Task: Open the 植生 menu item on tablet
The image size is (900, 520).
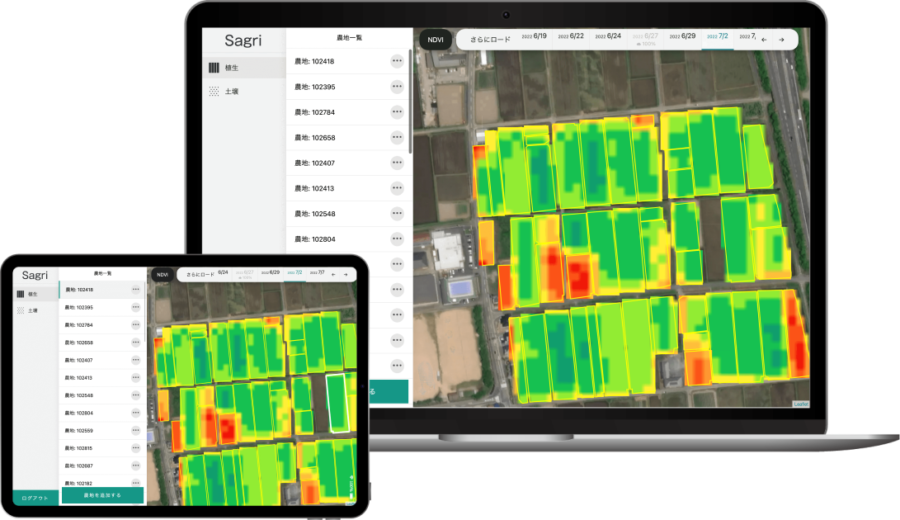Action: (36, 294)
